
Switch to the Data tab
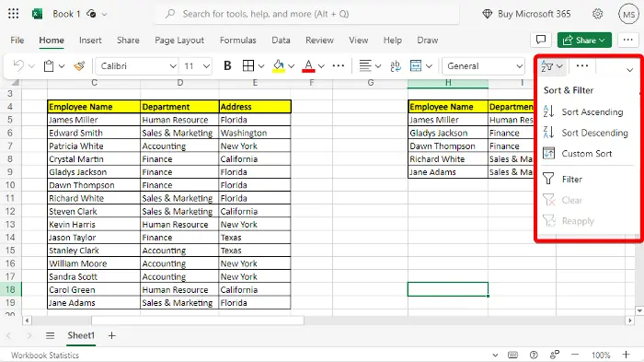[281, 40]
